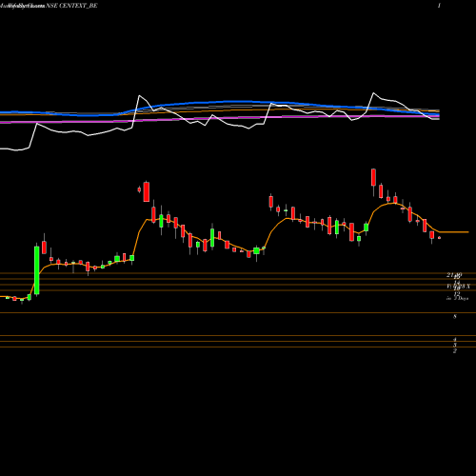Click the tallest green candlestick
476x476 pixels.
[37, 270]
